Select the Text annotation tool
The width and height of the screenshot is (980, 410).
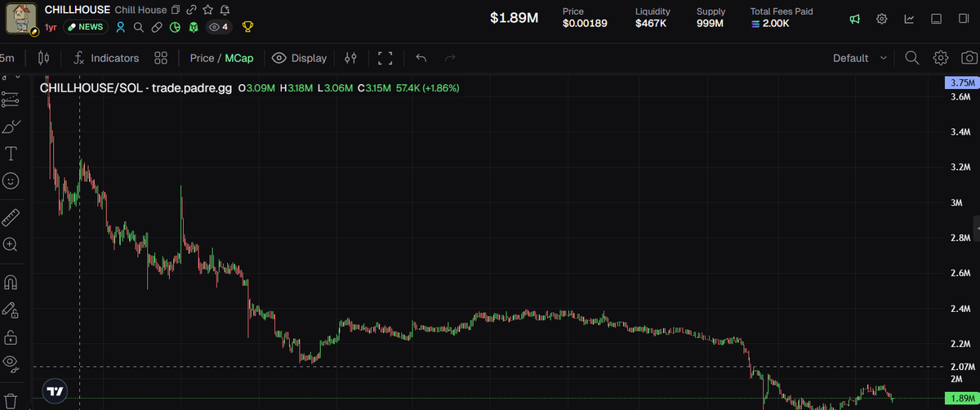tap(11, 154)
